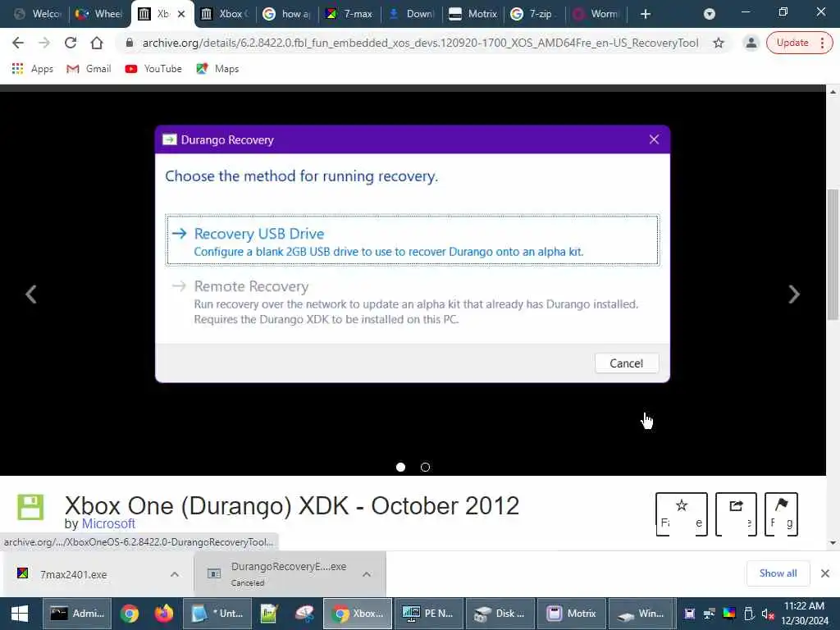Open the taskbar clock and date
The height and width of the screenshot is (630, 840).
click(x=804, y=614)
